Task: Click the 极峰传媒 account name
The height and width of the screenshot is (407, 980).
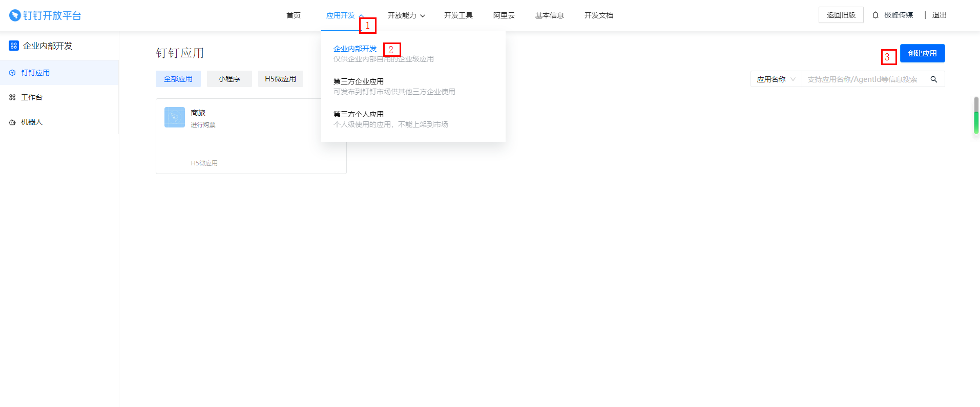Action: coord(899,15)
